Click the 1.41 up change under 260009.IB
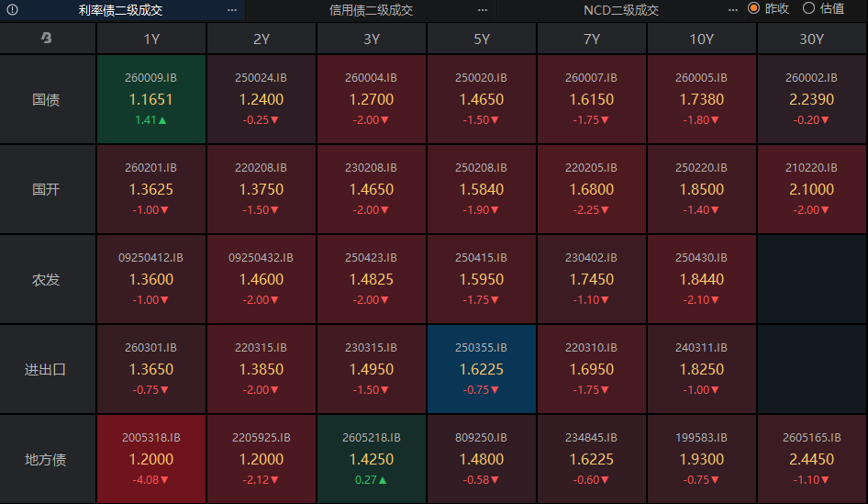Image resolution: width=868 pixels, height=504 pixels. pos(150,120)
